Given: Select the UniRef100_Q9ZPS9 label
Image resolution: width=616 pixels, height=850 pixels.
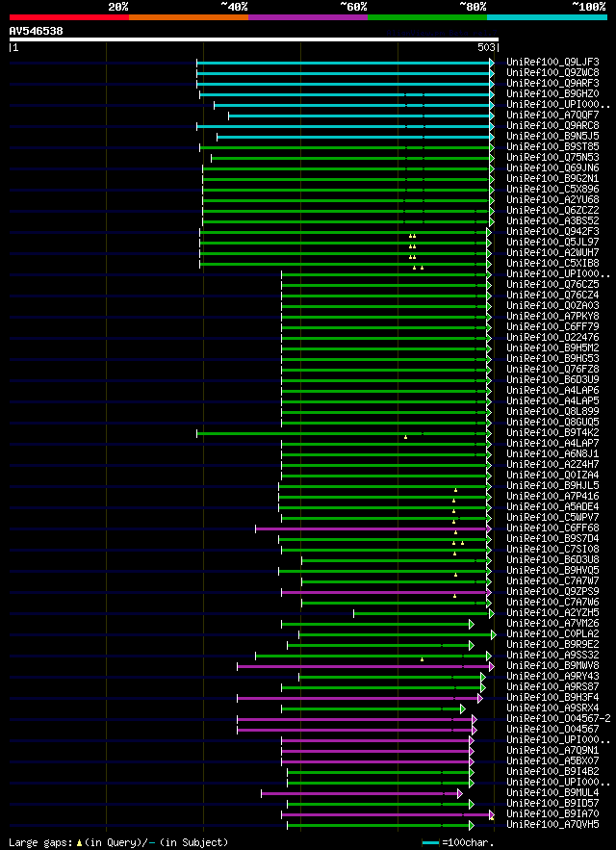Looking at the screenshot, I should (552, 592).
